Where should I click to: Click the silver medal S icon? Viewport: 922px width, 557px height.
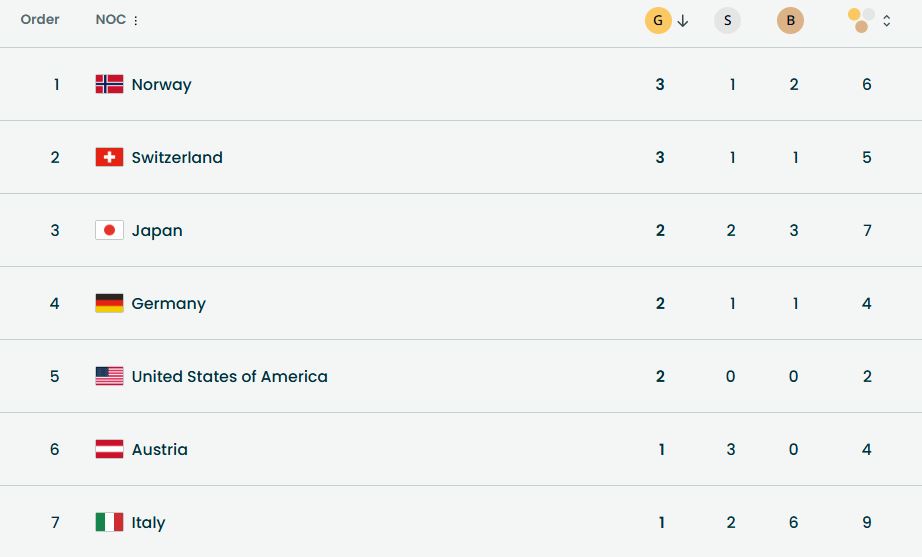tap(728, 21)
